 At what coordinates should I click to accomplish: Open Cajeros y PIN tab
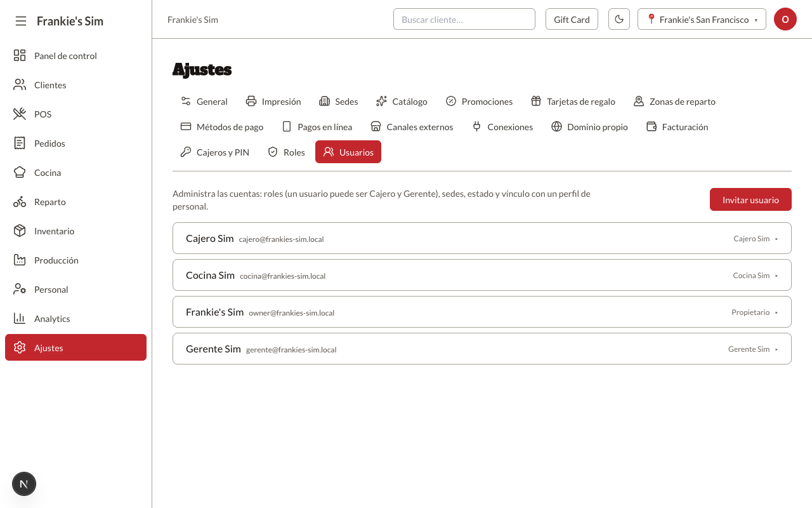pos(214,152)
